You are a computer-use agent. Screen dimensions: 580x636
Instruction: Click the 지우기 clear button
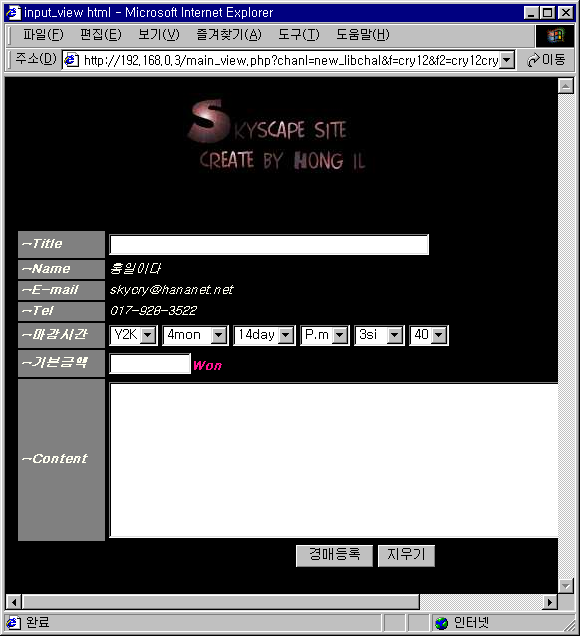(x=406, y=555)
